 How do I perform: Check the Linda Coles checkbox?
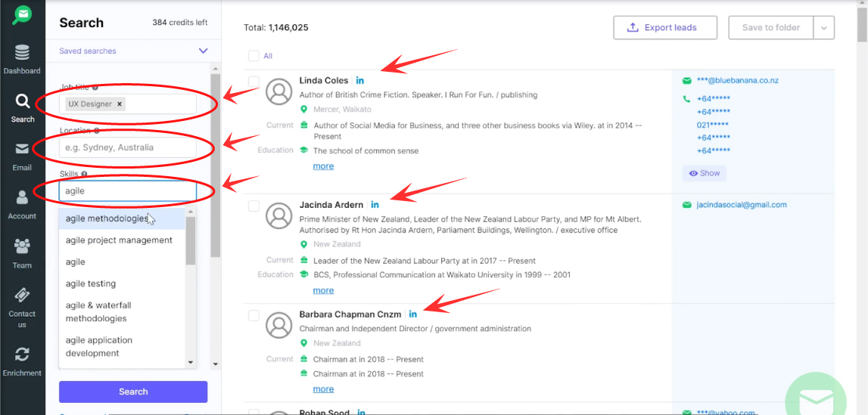pyautogui.click(x=254, y=82)
